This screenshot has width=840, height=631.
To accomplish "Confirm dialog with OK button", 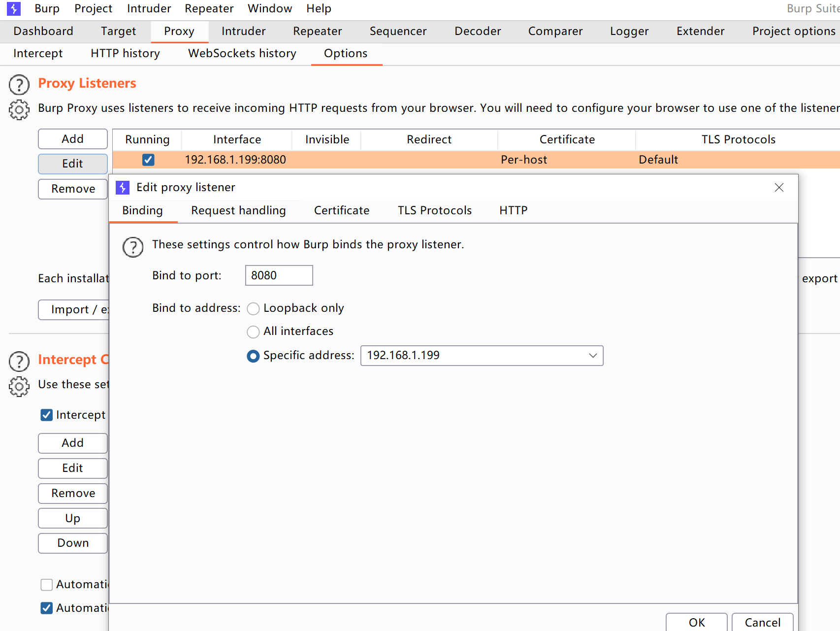I will [x=697, y=622].
